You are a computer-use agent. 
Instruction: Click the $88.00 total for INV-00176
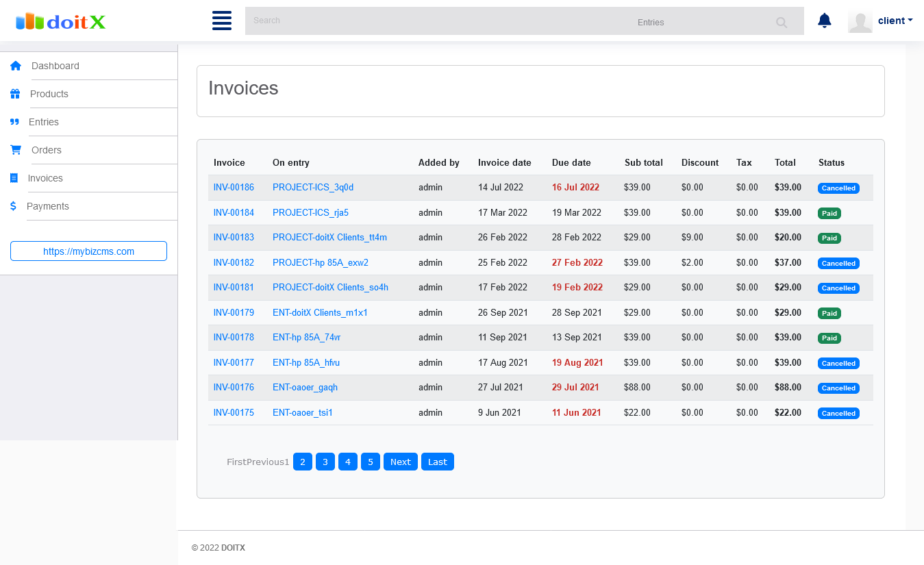point(788,387)
